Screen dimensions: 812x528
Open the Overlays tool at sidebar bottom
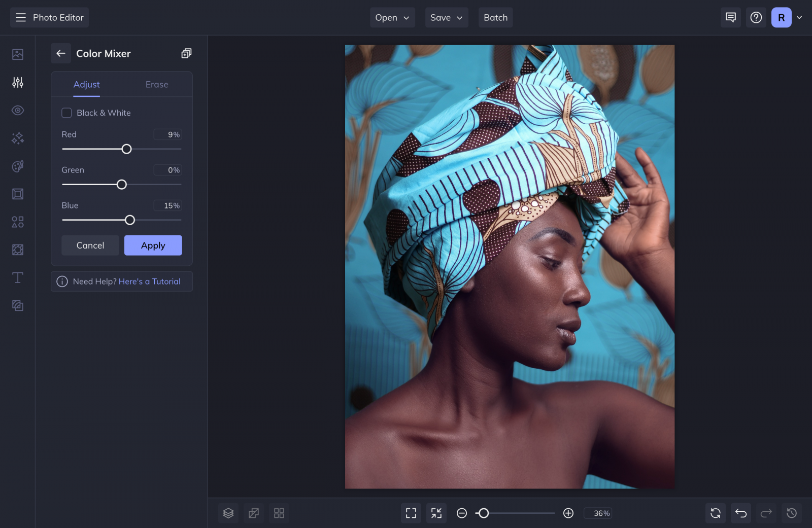[x=18, y=305]
